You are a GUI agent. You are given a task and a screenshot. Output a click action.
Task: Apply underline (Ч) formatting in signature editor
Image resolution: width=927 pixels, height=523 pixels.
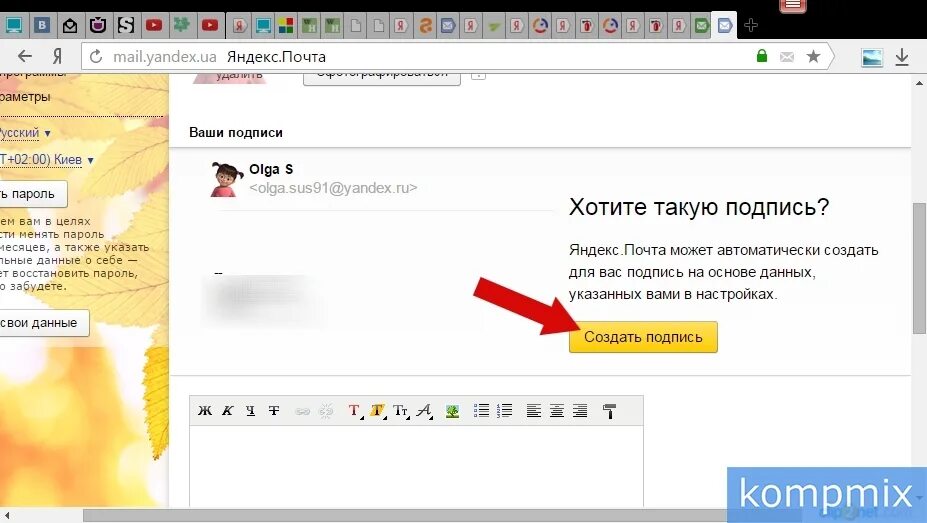251,411
